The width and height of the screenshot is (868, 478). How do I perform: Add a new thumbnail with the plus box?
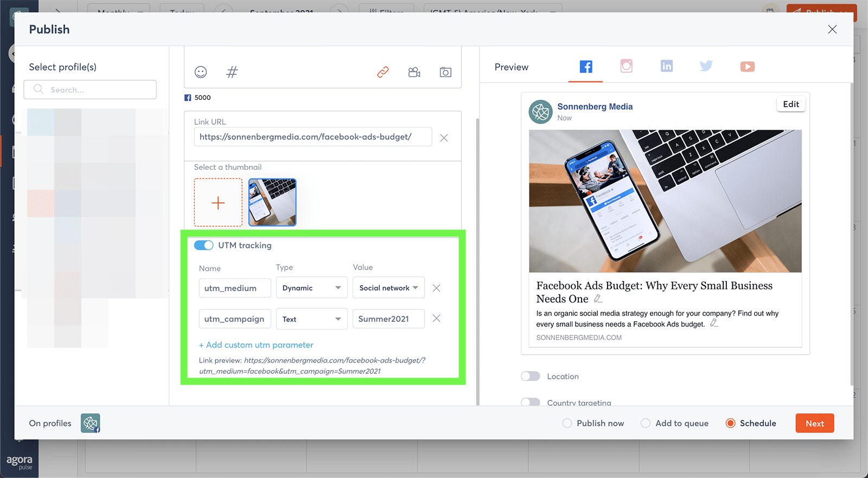pos(218,202)
